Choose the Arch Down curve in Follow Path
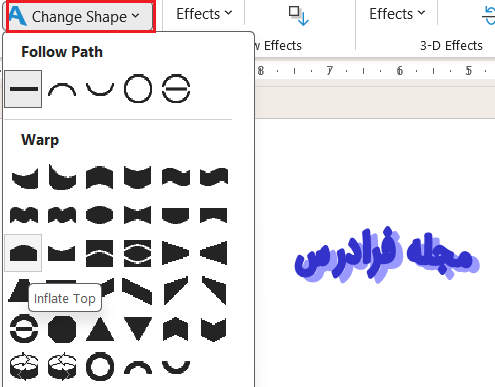Image resolution: width=495 pixels, height=387 pixels. [100, 89]
